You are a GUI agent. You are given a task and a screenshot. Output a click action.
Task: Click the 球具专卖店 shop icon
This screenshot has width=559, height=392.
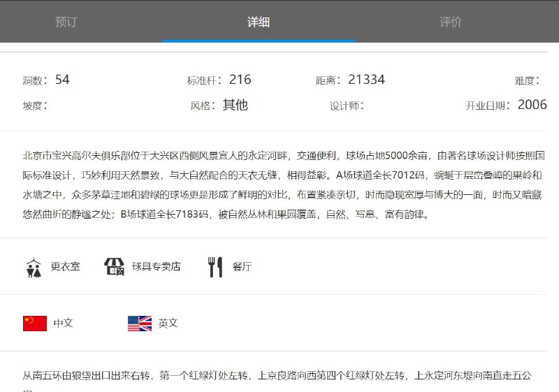[114, 266]
